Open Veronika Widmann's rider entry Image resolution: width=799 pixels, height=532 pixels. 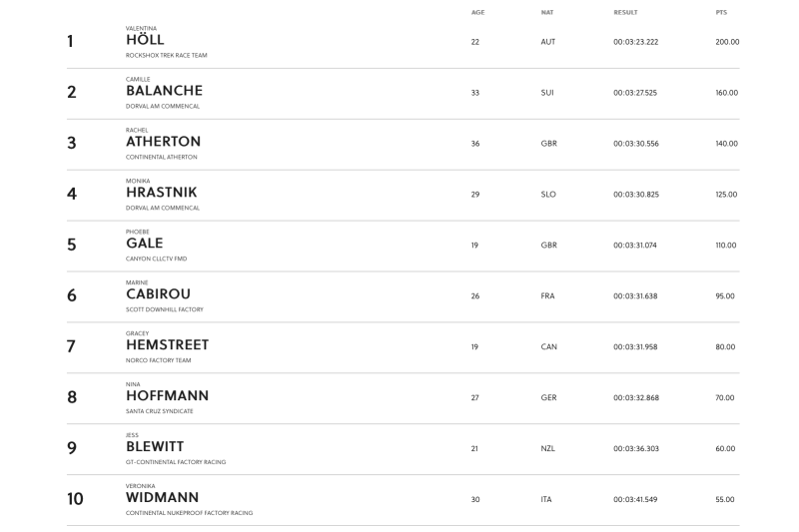(162, 498)
